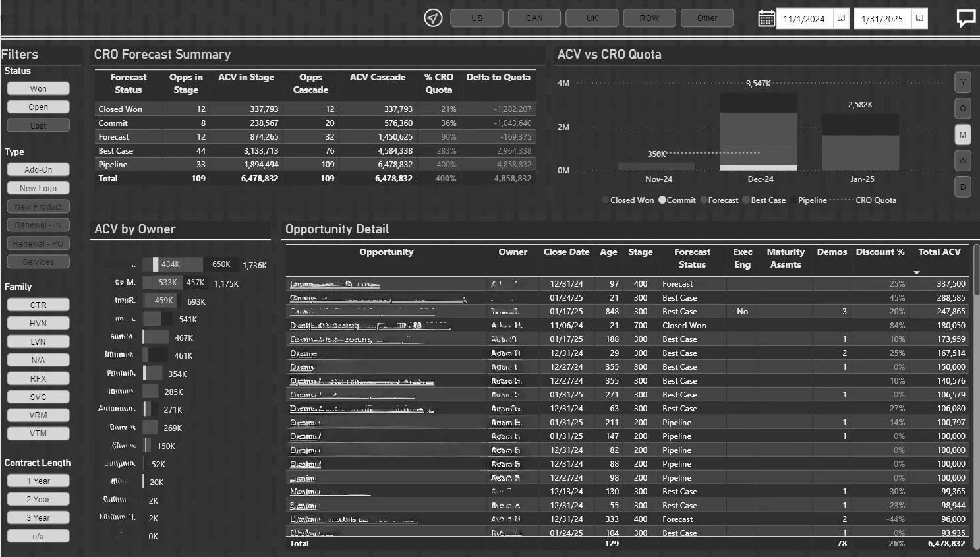Enable the New Logo type filter
The height and width of the screenshot is (557, 980).
pyautogui.click(x=38, y=188)
